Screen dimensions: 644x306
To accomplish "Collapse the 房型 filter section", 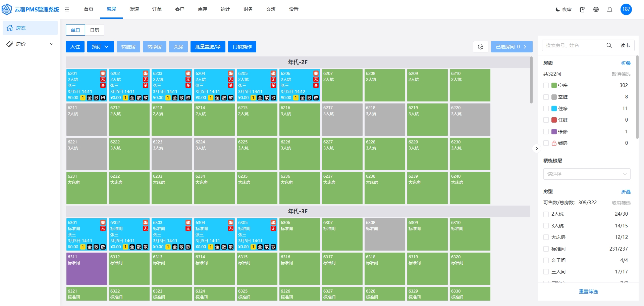I will point(626,192).
